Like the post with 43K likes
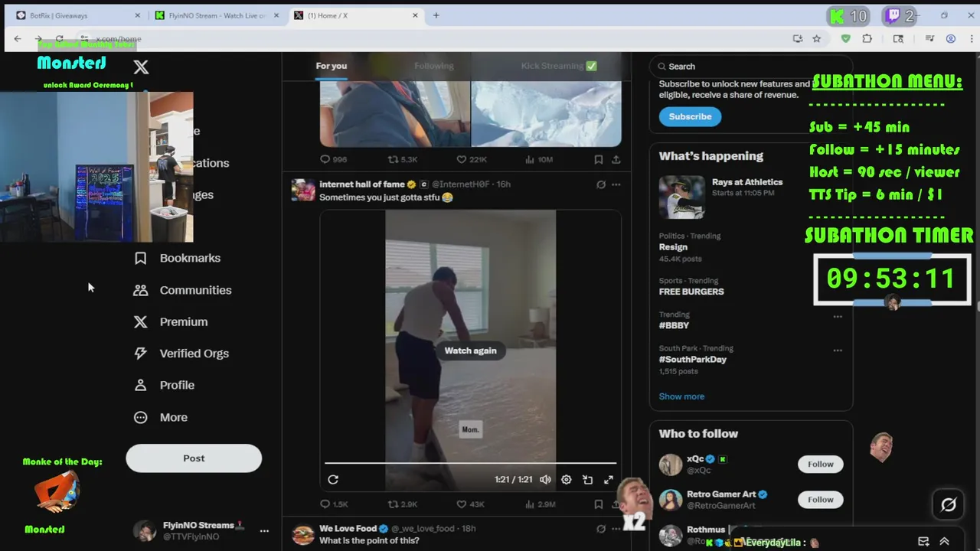The width and height of the screenshot is (980, 551). [x=471, y=504]
